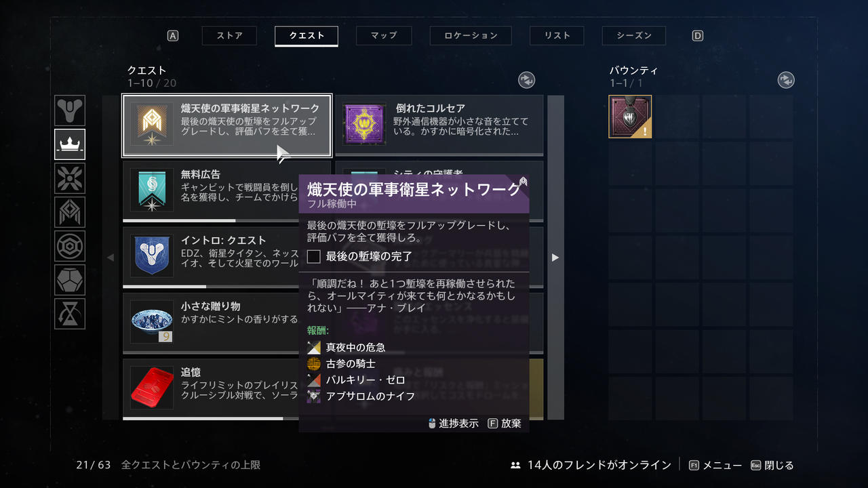The height and width of the screenshot is (488, 868).
Task: Click the sort icon next to クエスト header
Action: point(527,80)
